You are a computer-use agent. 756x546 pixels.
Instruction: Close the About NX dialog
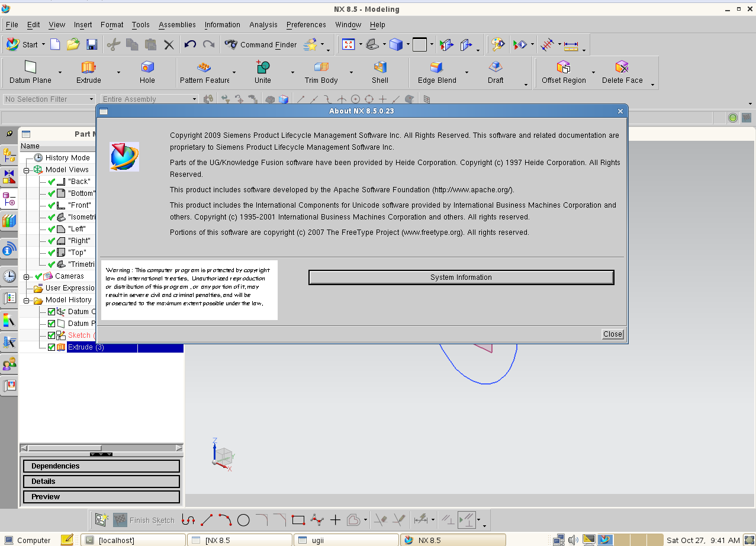(x=612, y=334)
